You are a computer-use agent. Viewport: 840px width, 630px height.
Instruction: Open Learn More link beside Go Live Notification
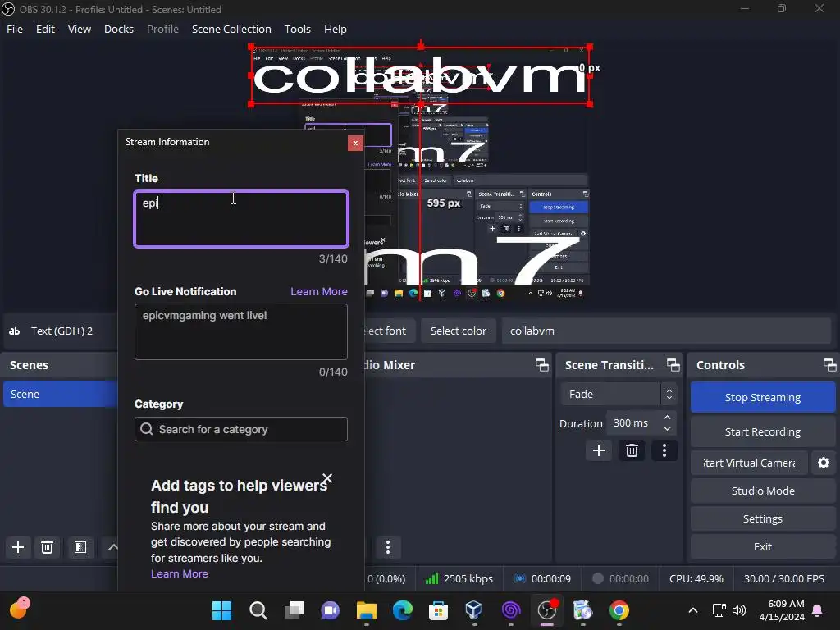click(319, 291)
